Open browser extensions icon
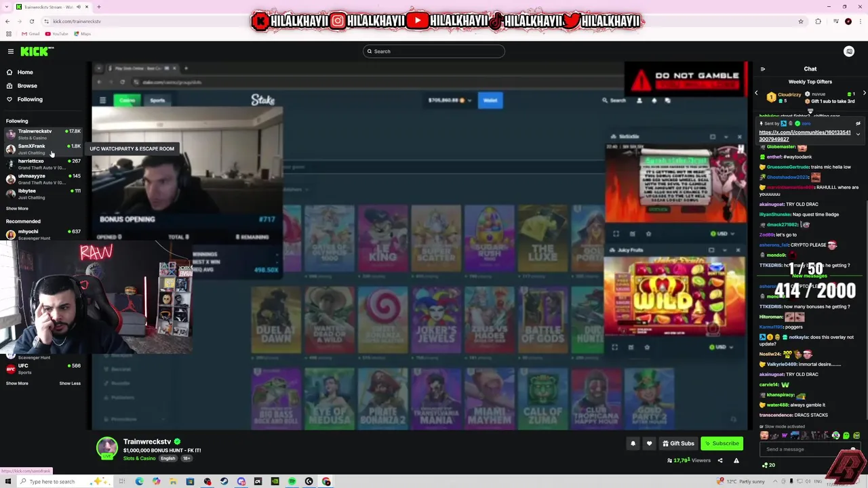The height and width of the screenshot is (488, 868). (x=818, y=21)
